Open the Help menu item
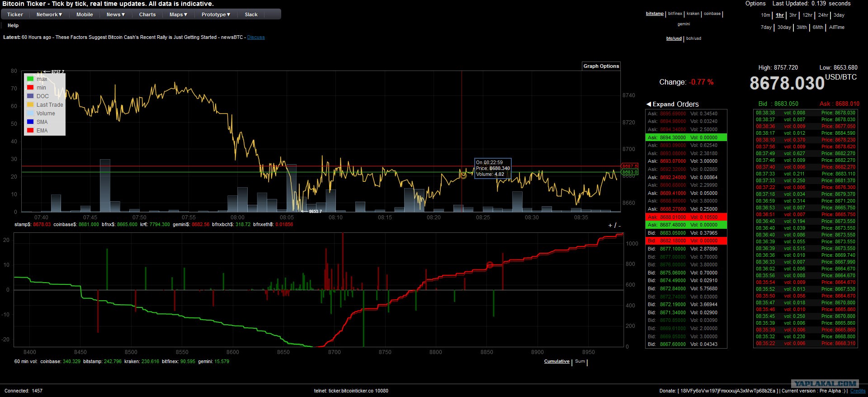The image size is (868, 397). [13, 25]
